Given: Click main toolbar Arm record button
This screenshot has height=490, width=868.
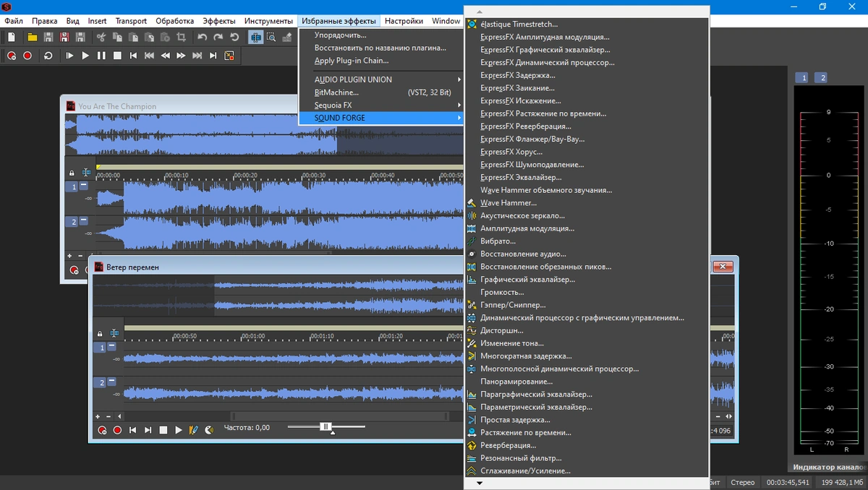Looking at the screenshot, I should (12, 56).
